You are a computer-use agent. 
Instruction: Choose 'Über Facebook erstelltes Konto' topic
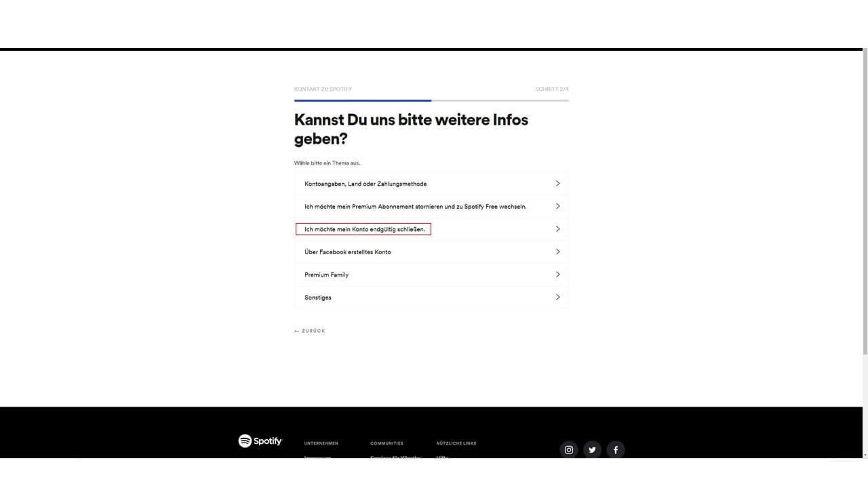pyautogui.click(x=431, y=251)
